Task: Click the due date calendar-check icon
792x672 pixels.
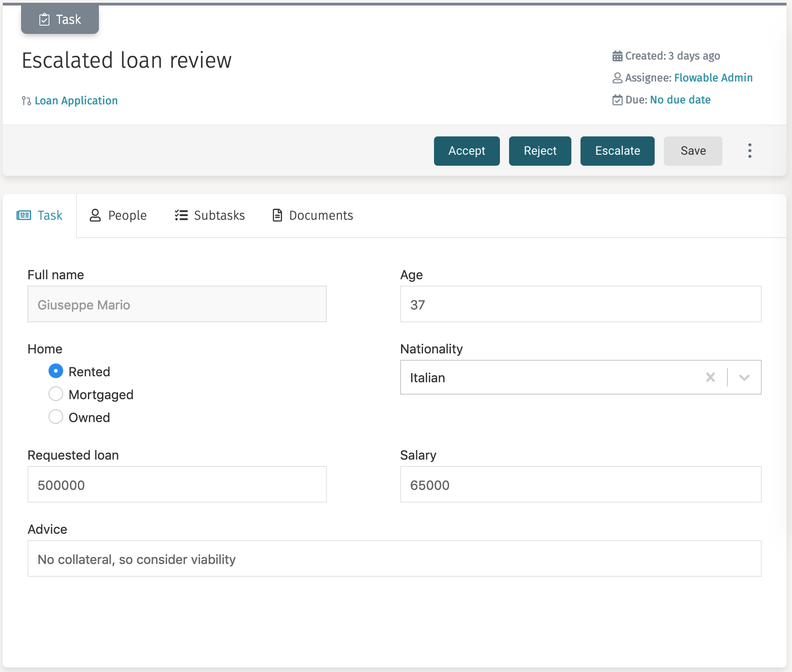Action: pos(617,100)
